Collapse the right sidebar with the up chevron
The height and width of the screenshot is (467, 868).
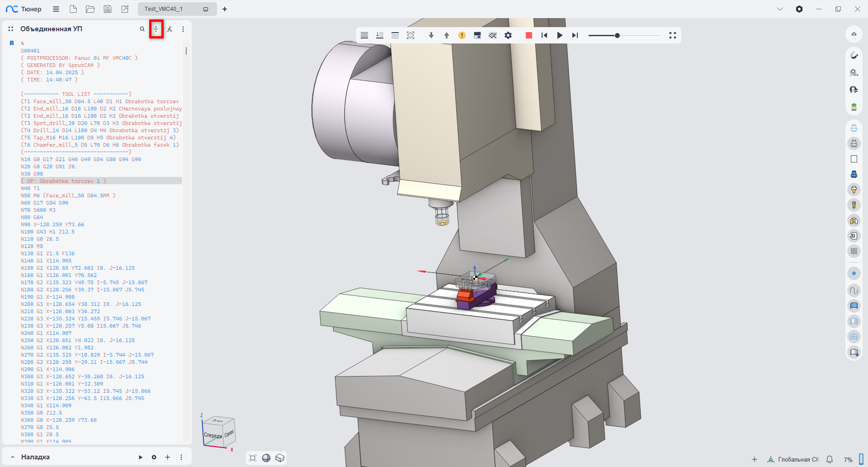(x=854, y=34)
